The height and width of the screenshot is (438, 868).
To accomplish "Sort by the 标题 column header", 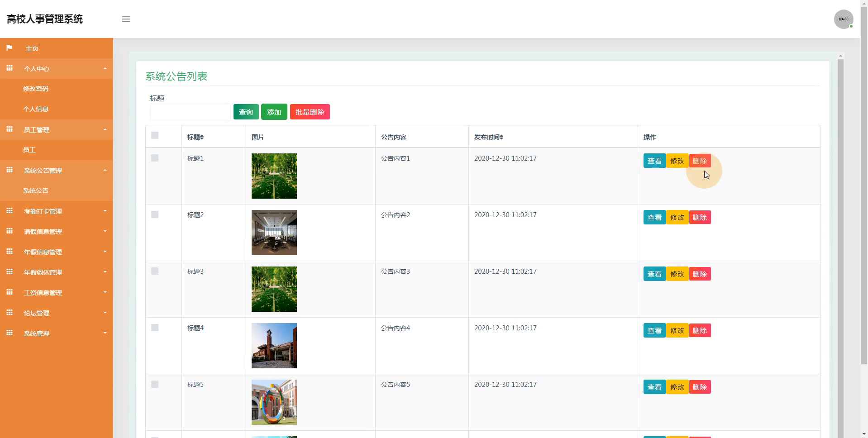I will (x=196, y=137).
